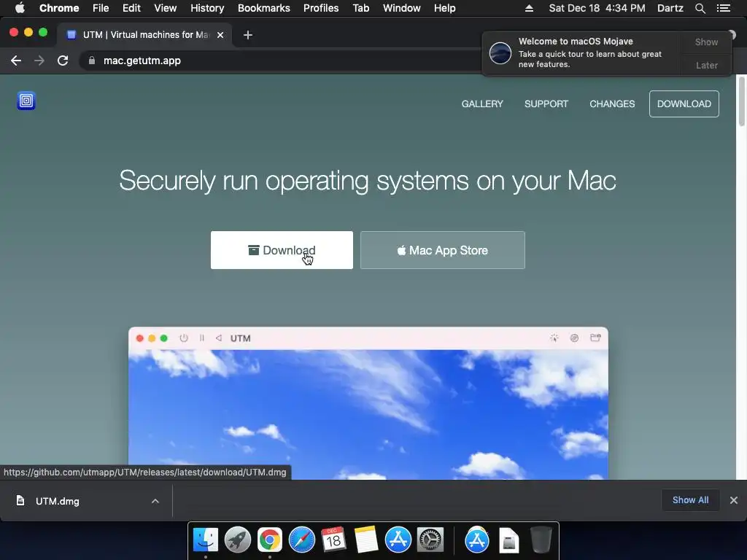Reload the page with the refresh icon
747x560 pixels.
point(63,61)
